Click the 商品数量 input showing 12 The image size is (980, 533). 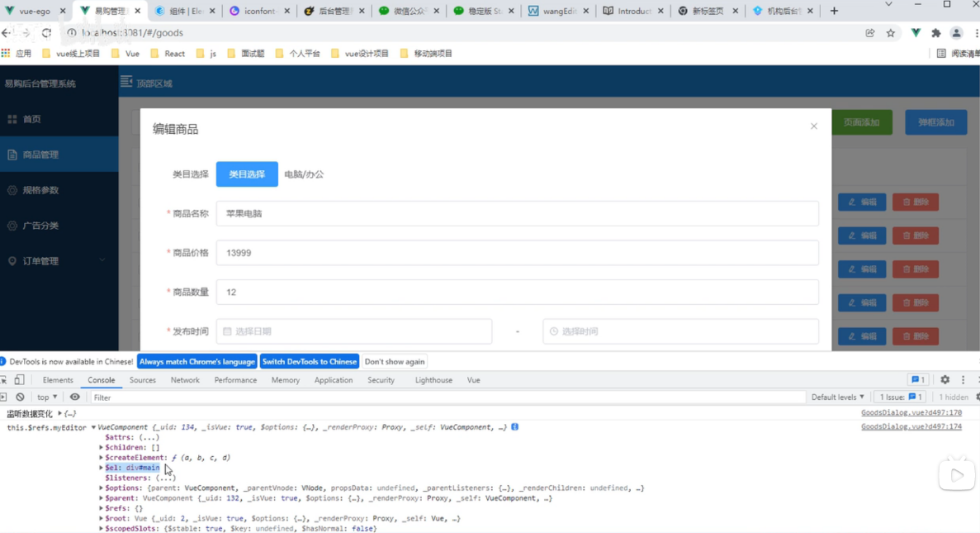coord(518,293)
